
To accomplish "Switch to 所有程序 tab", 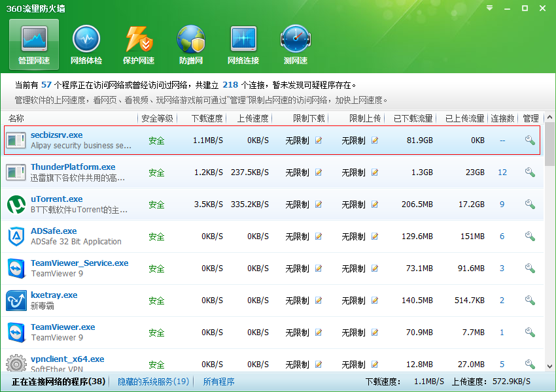I will (x=218, y=382).
